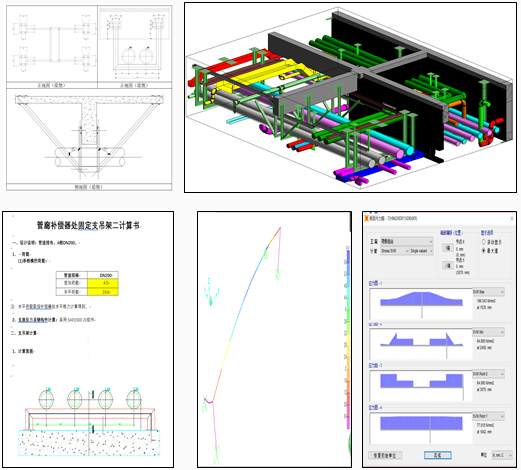Open the SVM Max dropdown for diagram 1
Screen dimensions: 521x470
pos(488,292)
